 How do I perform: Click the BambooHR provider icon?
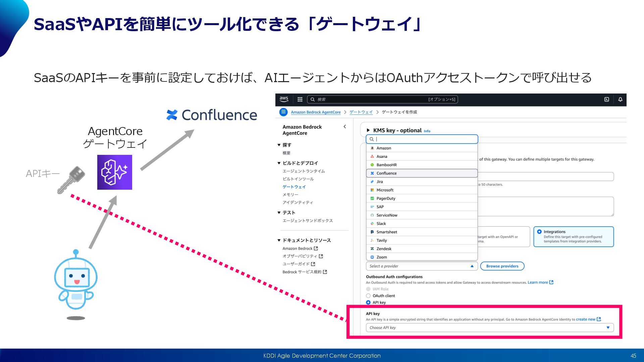click(x=372, y=165)
